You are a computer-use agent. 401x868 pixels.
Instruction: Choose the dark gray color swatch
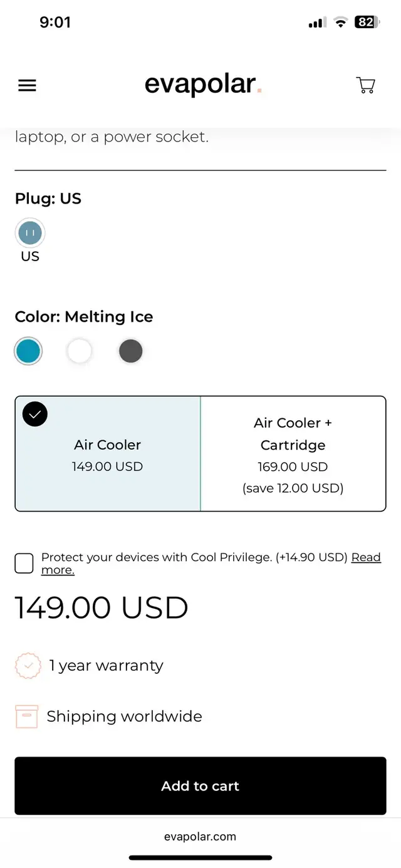point(130,351)
